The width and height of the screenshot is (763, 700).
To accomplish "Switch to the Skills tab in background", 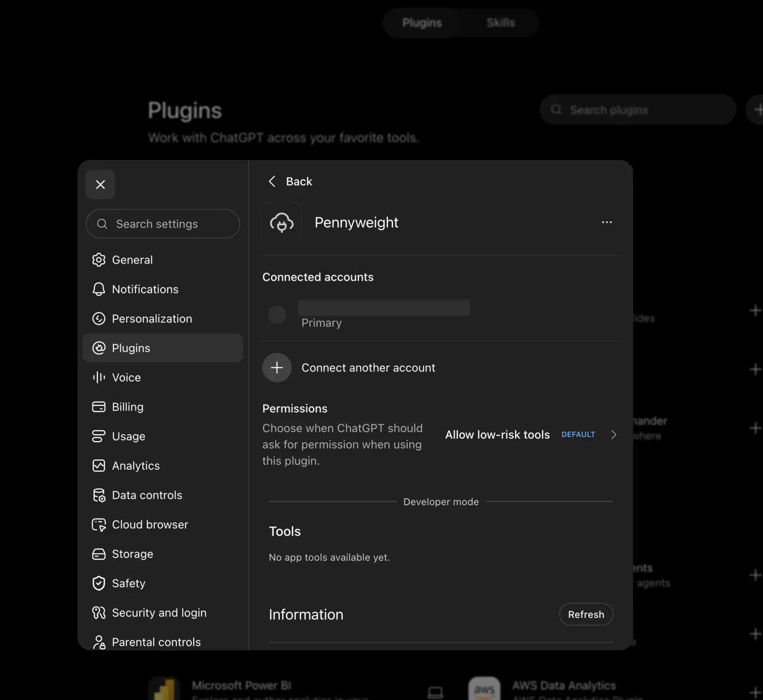I will tap(501, 22).
